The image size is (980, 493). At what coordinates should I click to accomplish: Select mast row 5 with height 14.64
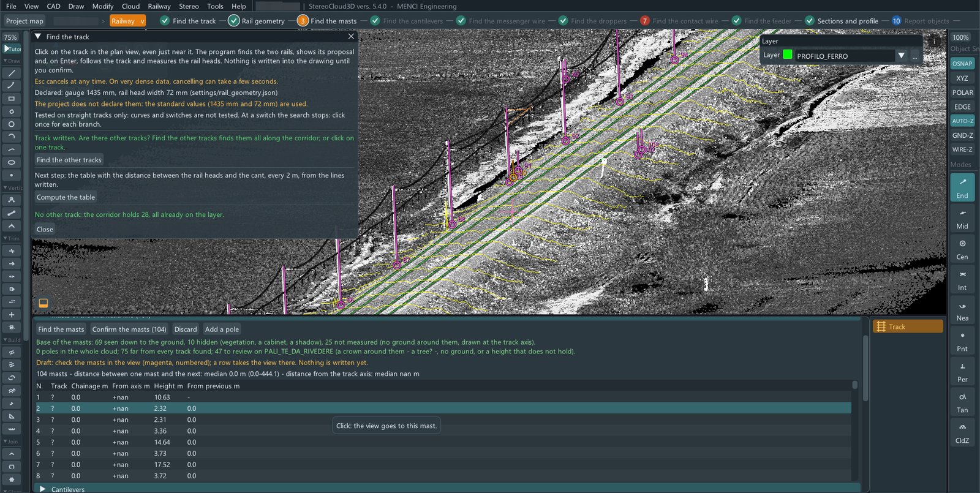pyautogui.click(x=443, y=442)
